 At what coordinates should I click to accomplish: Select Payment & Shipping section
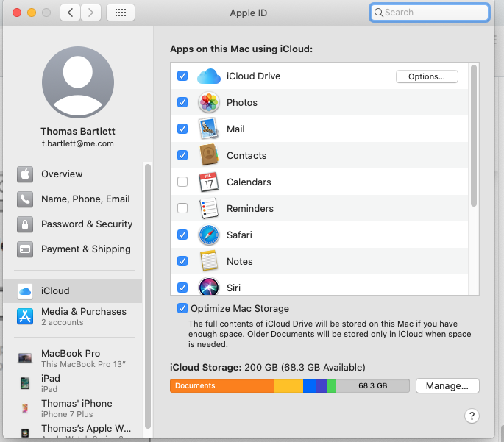[x=74, y=249]
